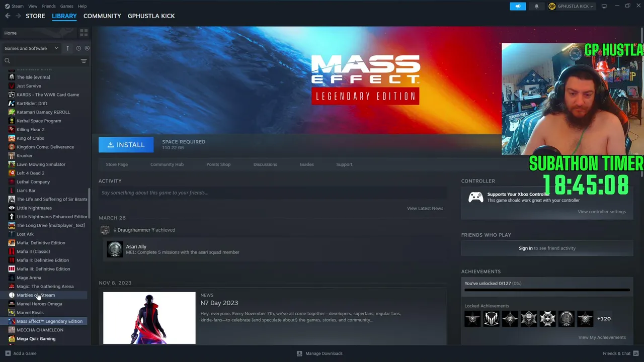Show ready-to-play games only icon
The image size is (644, 362).
point(87,48)
